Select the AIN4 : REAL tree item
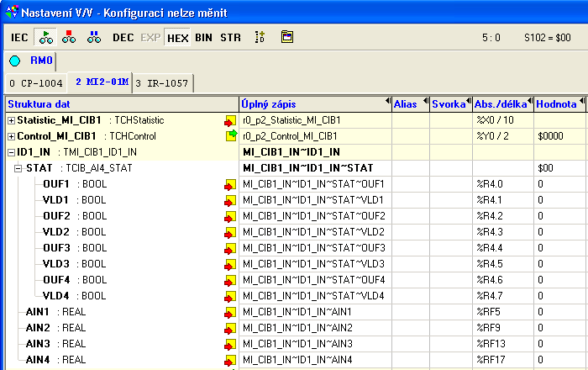This screenshot has width=588, height=370. (x=56, y=360)
